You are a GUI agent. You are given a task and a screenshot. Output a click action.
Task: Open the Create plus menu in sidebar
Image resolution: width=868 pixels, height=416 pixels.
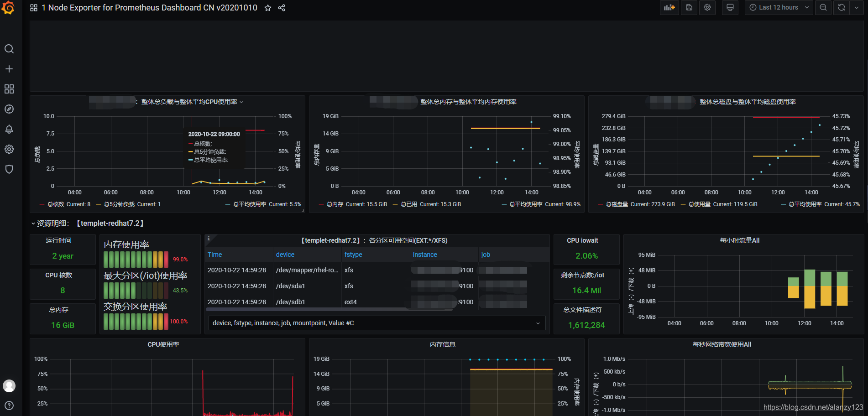pos(9,69)
